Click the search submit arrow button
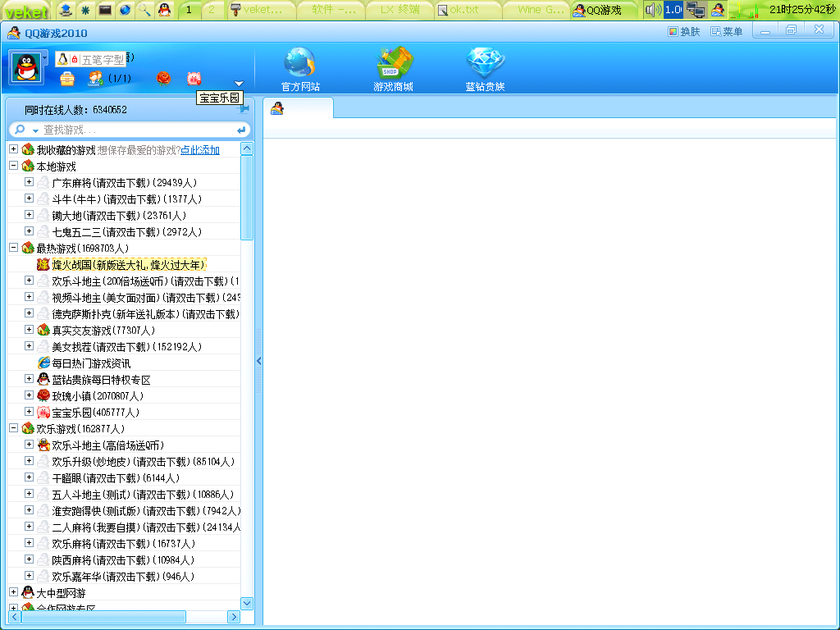 tap(241, 130)
